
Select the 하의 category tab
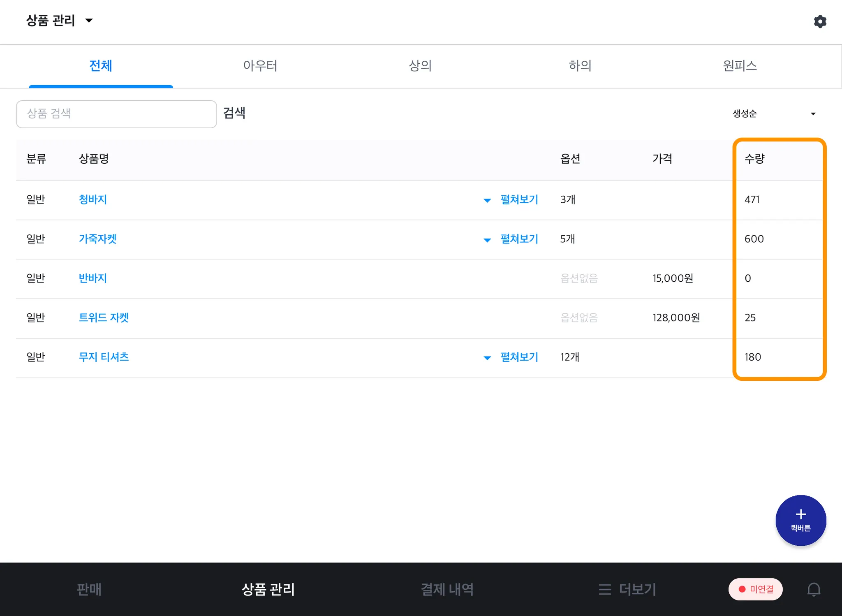580,66
